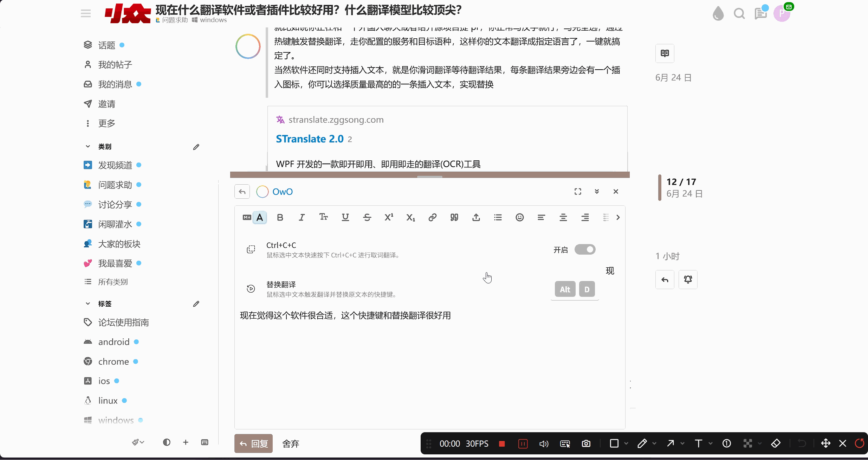Insert a hyperlink using the link icon
The width and height of the screenshot is (868, 460).
(x=432, y=217)
